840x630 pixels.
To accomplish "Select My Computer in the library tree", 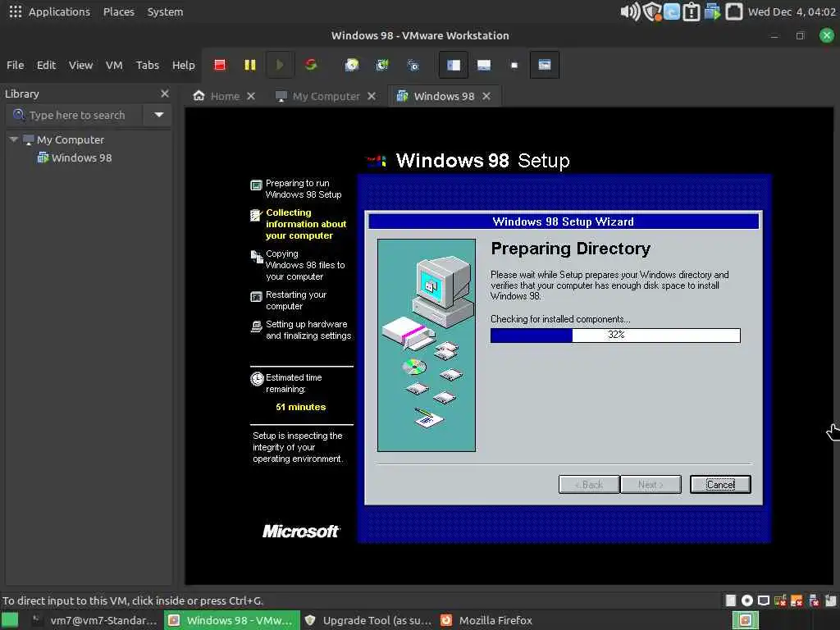I will pos(64,139).
